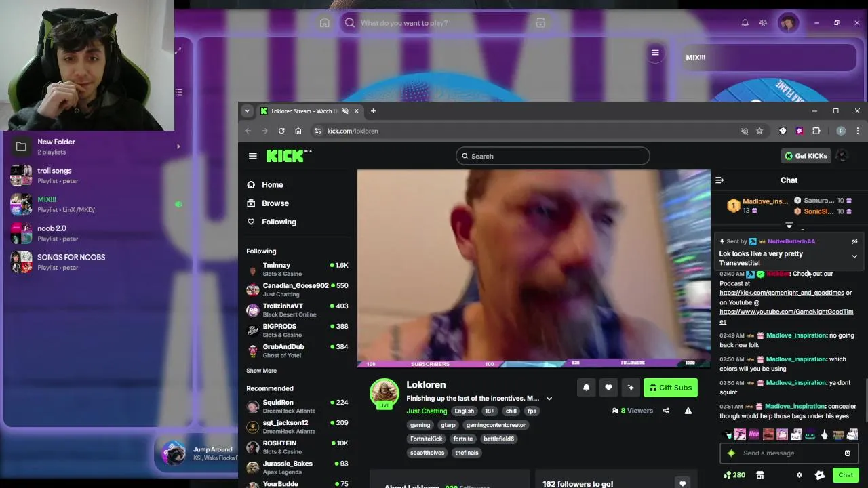Image resolution: width=868 pixels, height=488 pixels.
Task: View site information icon in address bar
Action: point(317,131)
